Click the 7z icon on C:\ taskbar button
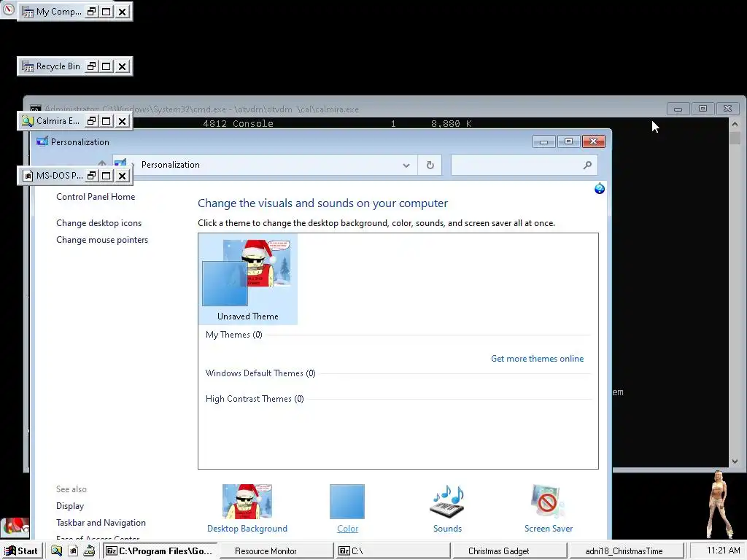This screenshot has width=747, height=560. pyautogui.click(x=344, y=551)
